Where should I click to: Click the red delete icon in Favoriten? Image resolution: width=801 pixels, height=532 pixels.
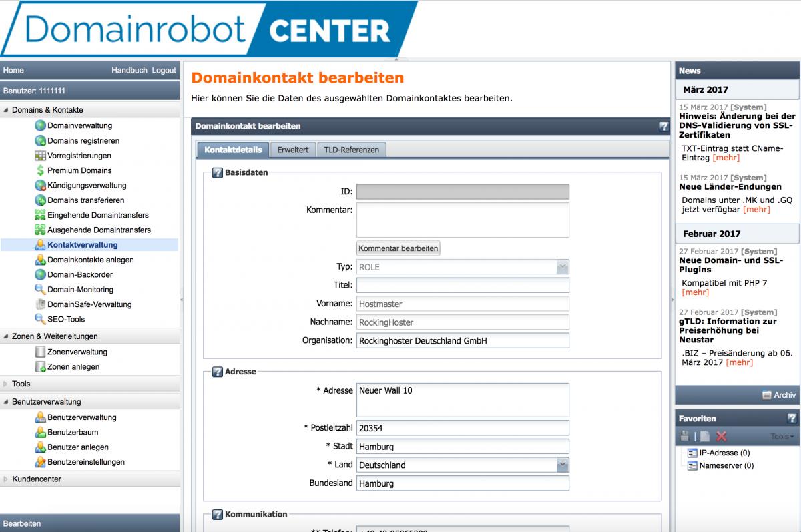tap(721, 437)
